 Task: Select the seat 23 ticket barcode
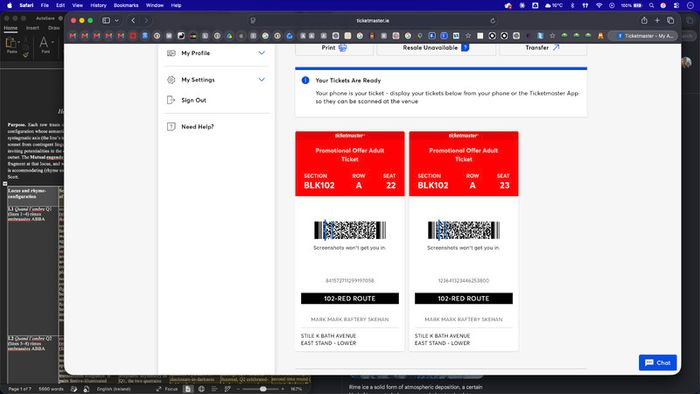[x=464, y=230]
